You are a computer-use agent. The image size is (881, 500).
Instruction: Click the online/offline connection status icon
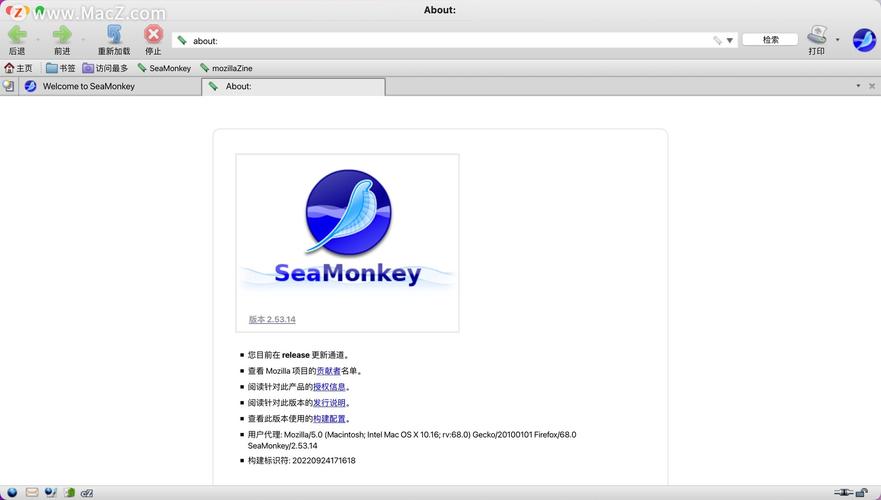click(843, 493)
